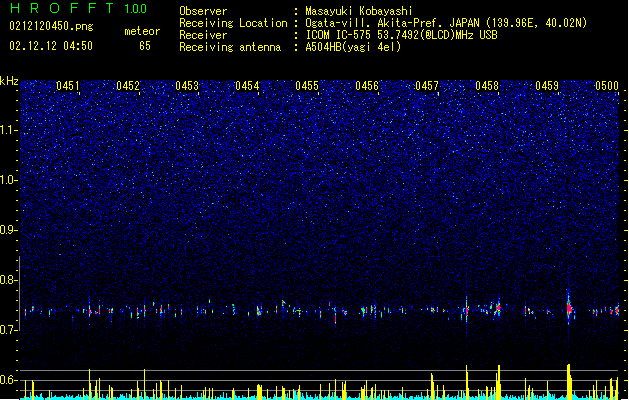Screen dimensions: 629x400
Task: Click the 'meteor' label
Action: point(142,31)
